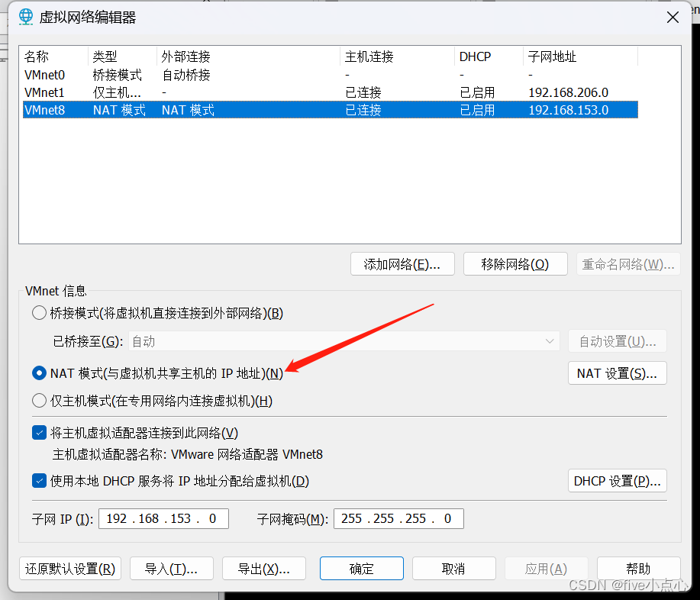Select the NAT 模式 radio button

39,373
